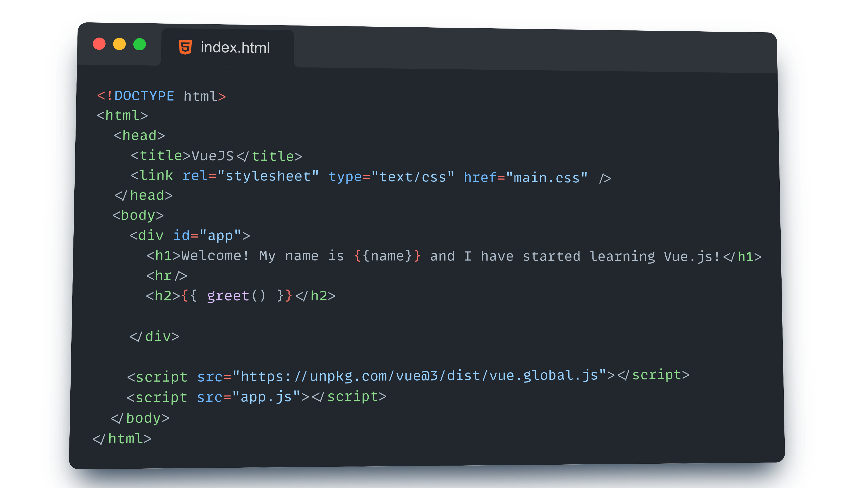Click the "main.css" href value

coord(546,178)
